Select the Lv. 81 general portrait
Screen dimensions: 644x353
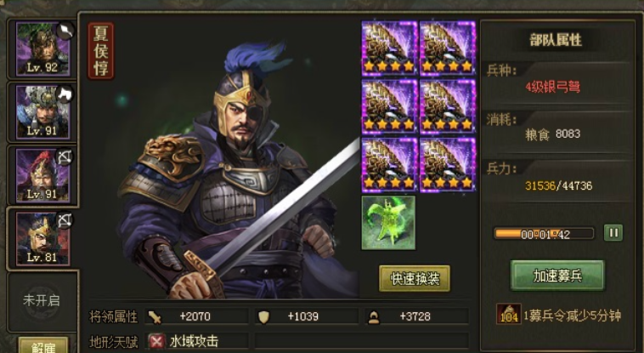tap(42, 239)
